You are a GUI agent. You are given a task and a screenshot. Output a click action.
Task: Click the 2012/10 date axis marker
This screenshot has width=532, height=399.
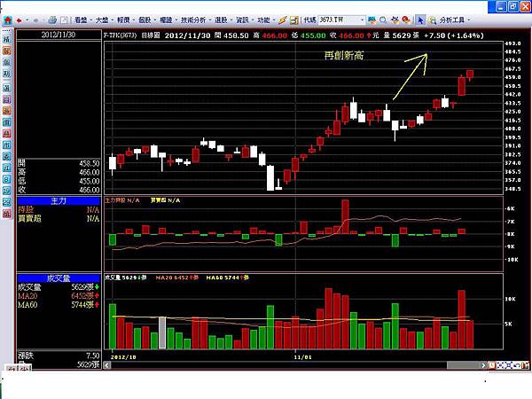point(123,357)
